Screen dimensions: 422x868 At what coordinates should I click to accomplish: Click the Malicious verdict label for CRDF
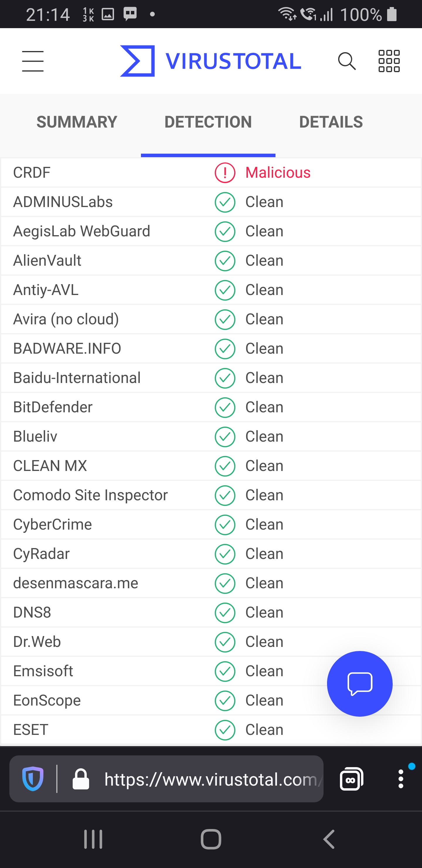278,173
